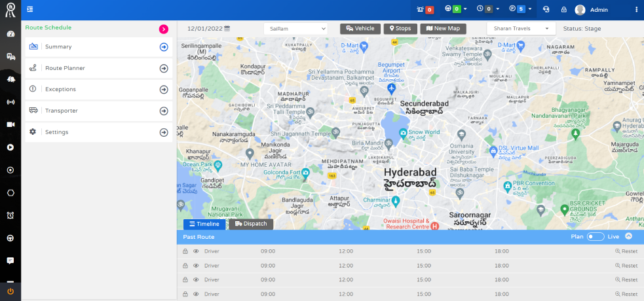Screen dimensions: 644x301
Task: Switch to the Dispatch tab
Action: pyautogui.click(x=251, y=224)
